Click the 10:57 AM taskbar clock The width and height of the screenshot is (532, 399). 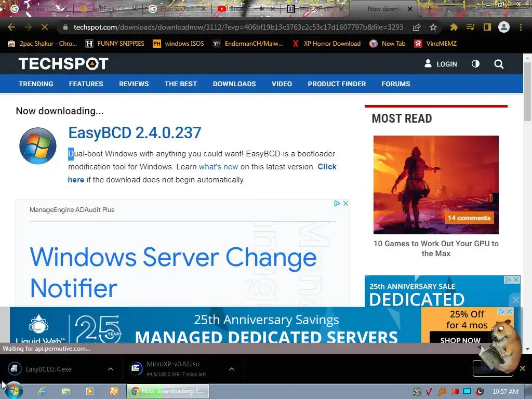505,392
